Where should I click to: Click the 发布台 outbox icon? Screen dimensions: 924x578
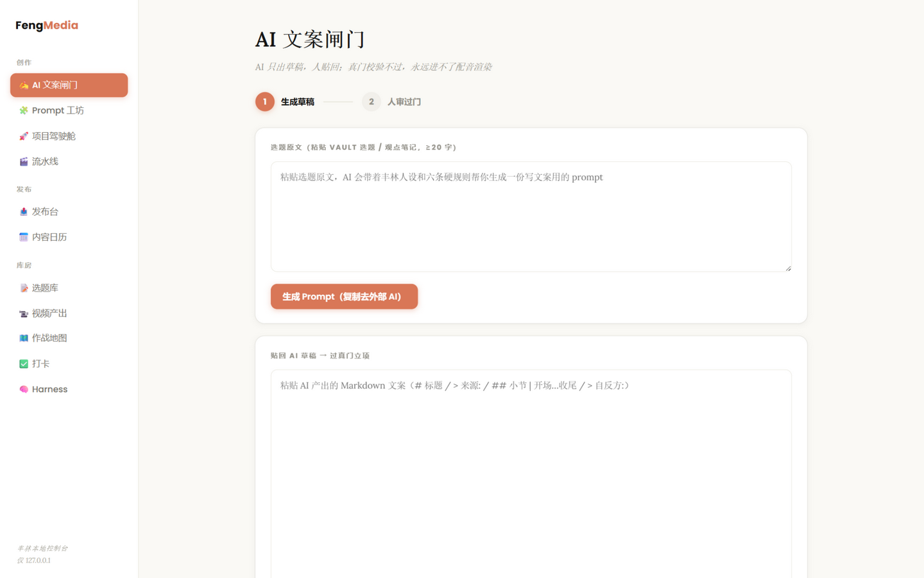click(x=24, y=212)
